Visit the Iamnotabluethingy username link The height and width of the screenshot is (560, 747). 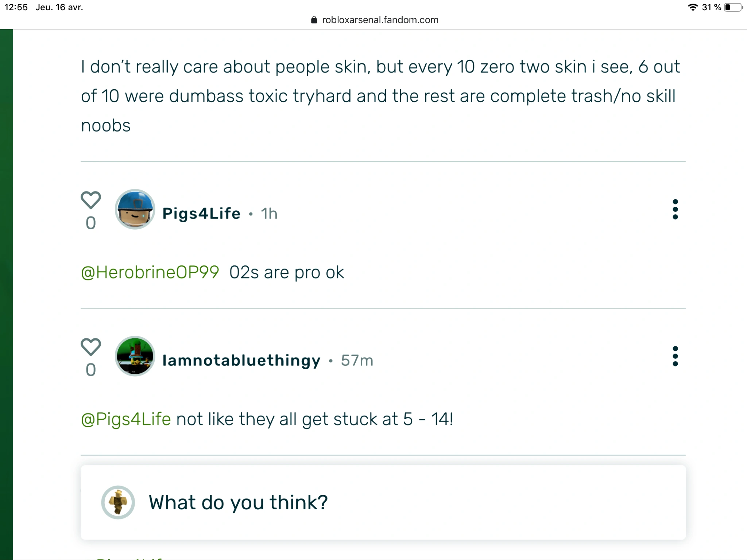click(x=241, y=361)
